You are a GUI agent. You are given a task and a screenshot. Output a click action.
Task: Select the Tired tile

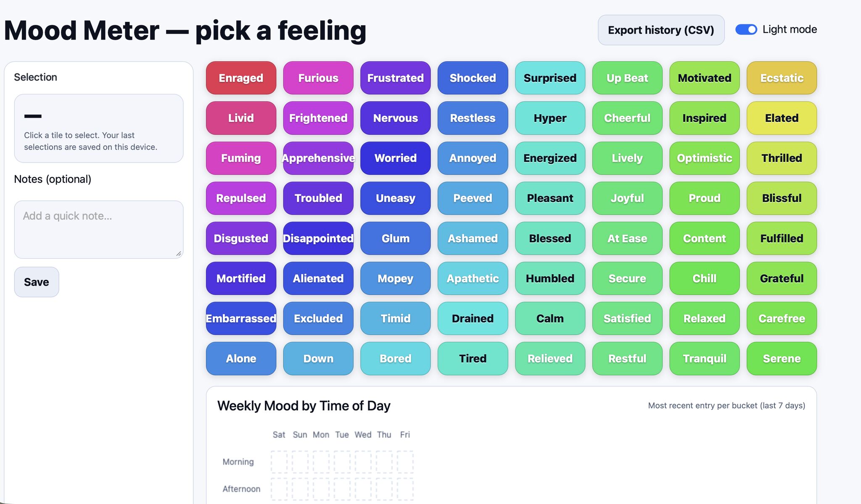(473, 358)
